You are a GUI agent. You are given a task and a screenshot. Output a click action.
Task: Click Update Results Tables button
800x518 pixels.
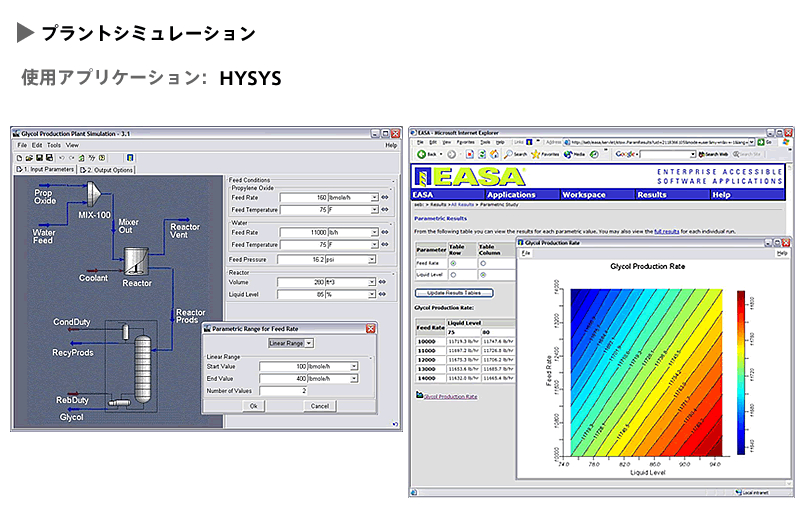[x=454, y=293]
